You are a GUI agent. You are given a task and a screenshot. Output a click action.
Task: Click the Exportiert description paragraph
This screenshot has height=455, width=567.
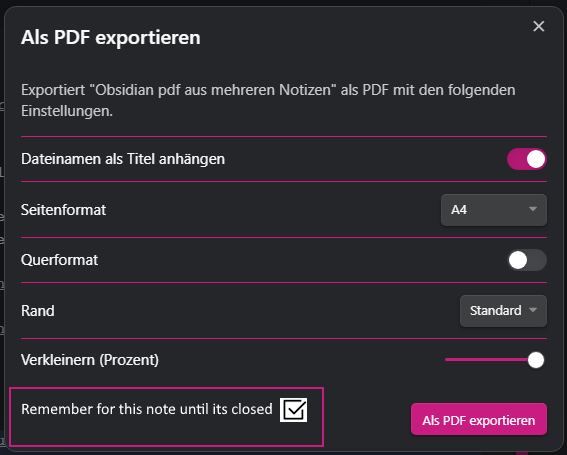[x=268, y=100]
